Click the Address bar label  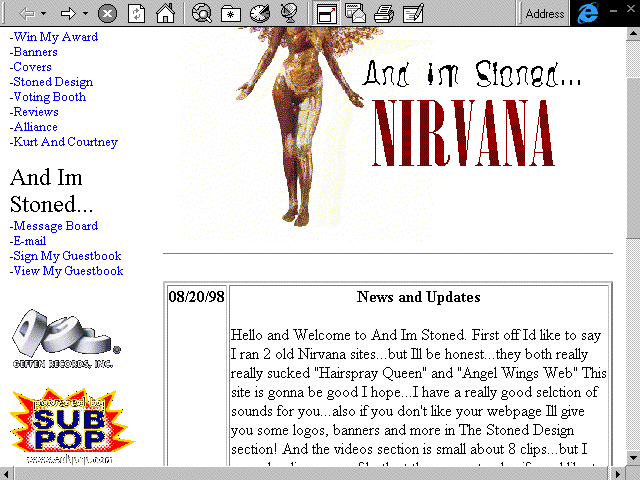click(544, 13)
